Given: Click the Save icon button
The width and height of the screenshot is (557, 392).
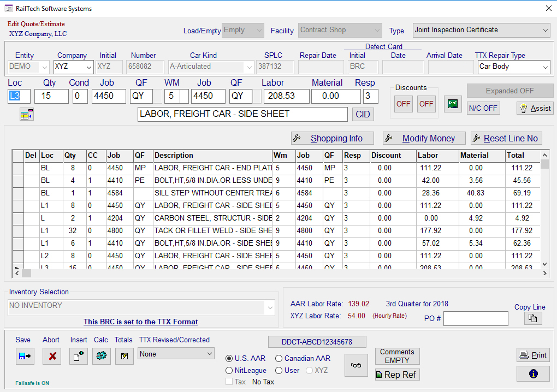Looking at the screenshot, I should [x=25, y=356].
